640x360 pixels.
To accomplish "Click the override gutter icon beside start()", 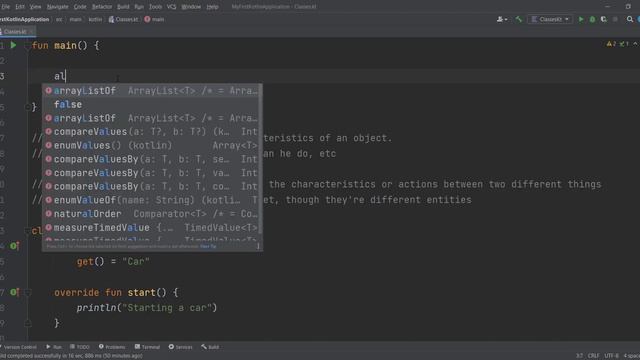I will click(x=14, y=292).
